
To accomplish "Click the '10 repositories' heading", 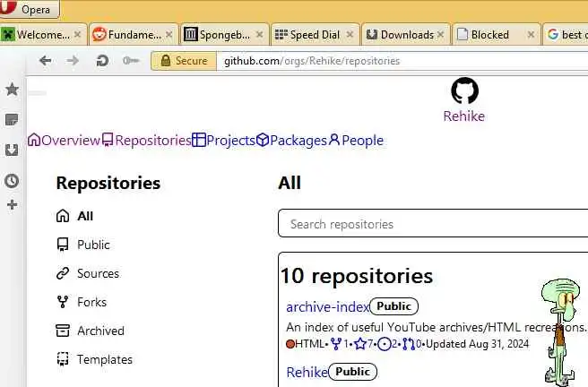I will click(357, 276).
